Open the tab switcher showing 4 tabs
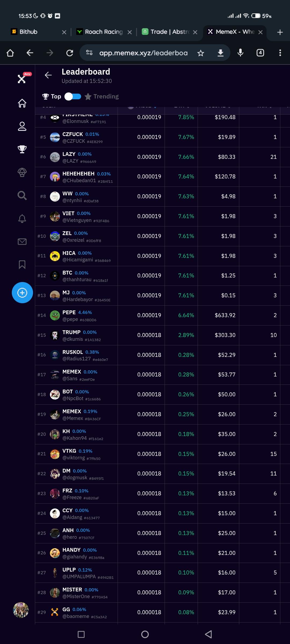Image resolution: width=290 pixels, height=644 pixels. (260, 53)
